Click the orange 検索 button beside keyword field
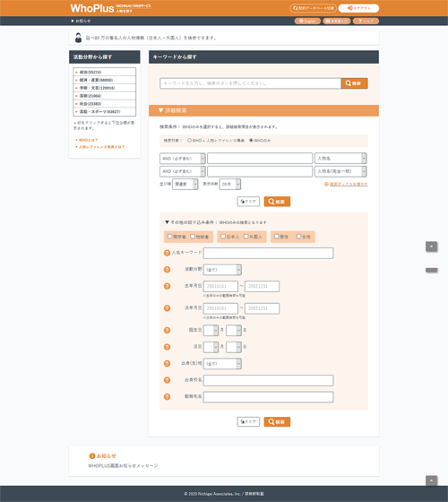This screenshot has width=448, height=502. point(354,83)
